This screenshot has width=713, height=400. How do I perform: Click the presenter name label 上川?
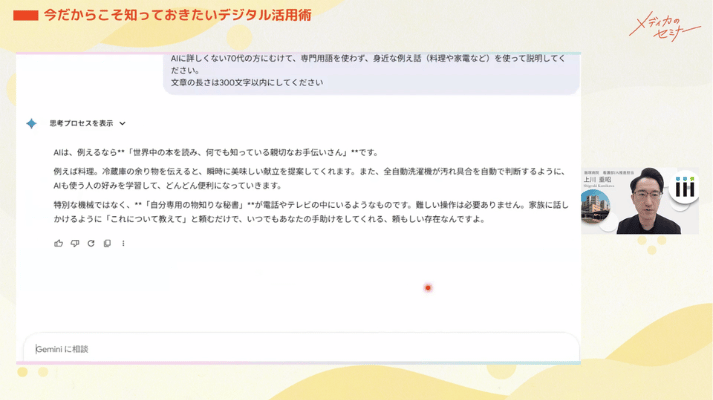coord(597,180)
